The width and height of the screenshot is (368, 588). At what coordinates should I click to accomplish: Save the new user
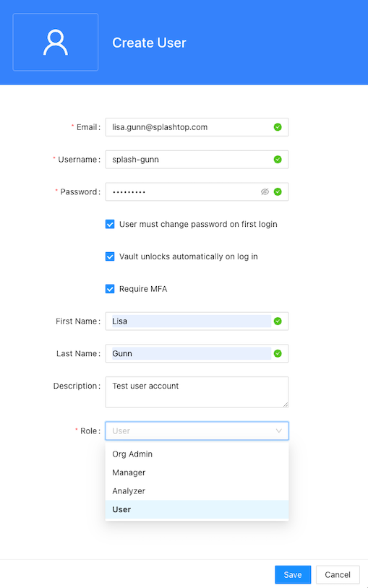pyautogui.click(x=293, y=574)
